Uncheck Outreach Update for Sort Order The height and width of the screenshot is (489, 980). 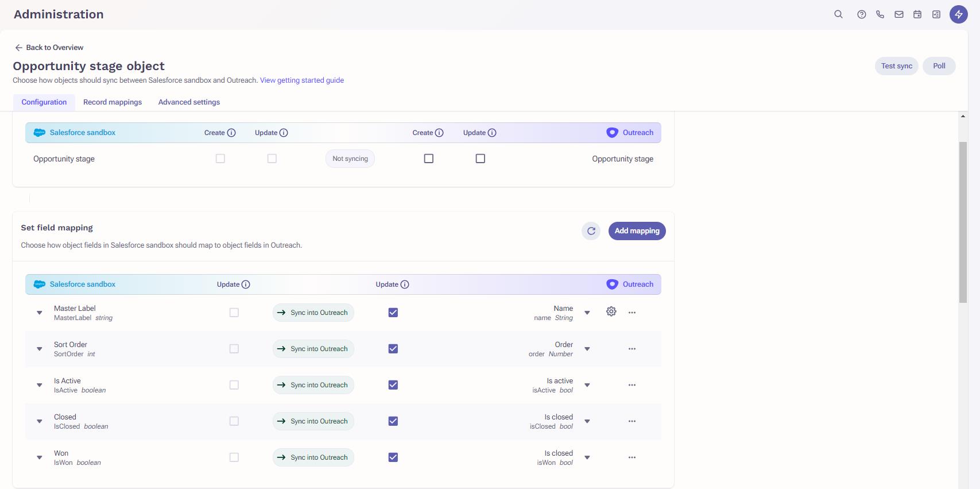[393, 349]
